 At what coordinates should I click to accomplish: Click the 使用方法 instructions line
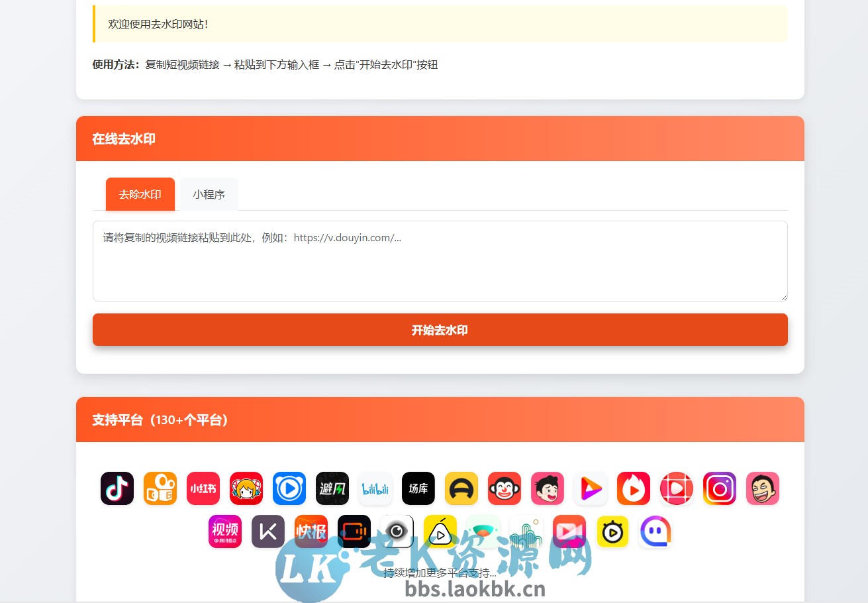pyautogui.click(x=265, y=65)
